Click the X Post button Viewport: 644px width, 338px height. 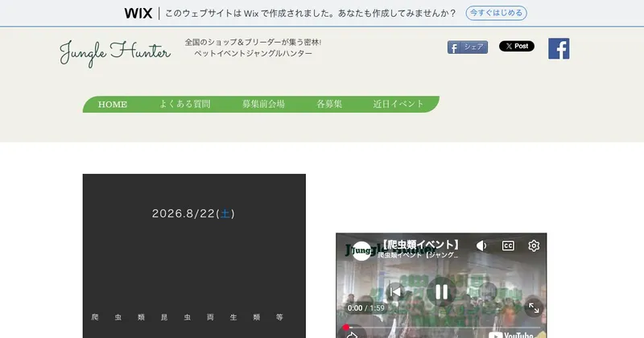[x=517, y=46]
